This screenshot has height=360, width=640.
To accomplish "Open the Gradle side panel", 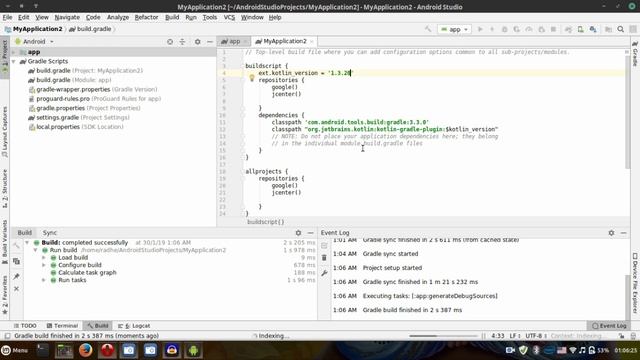I will pos(635,53).
